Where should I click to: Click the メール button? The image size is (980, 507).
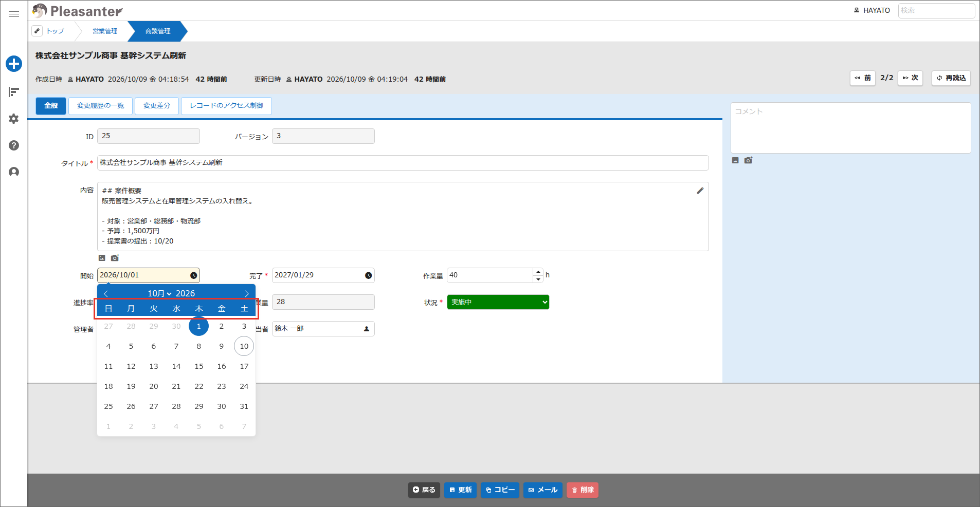click(x=543, y=490)
